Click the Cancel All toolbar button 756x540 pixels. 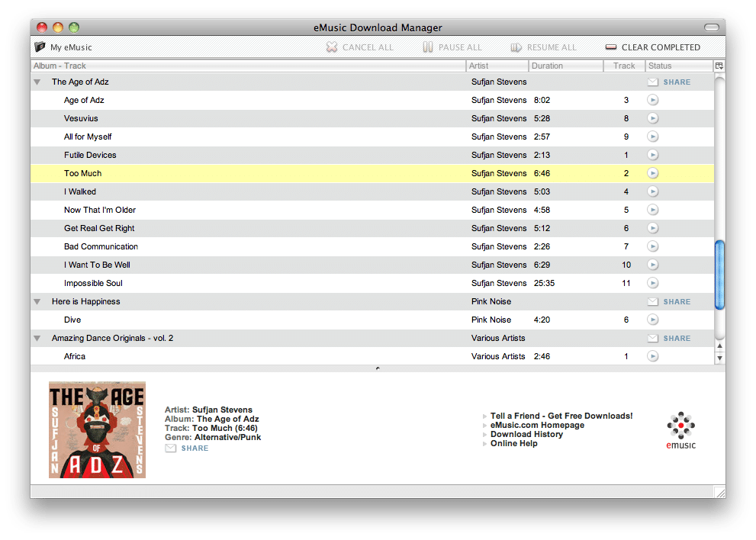coord(359,47)
